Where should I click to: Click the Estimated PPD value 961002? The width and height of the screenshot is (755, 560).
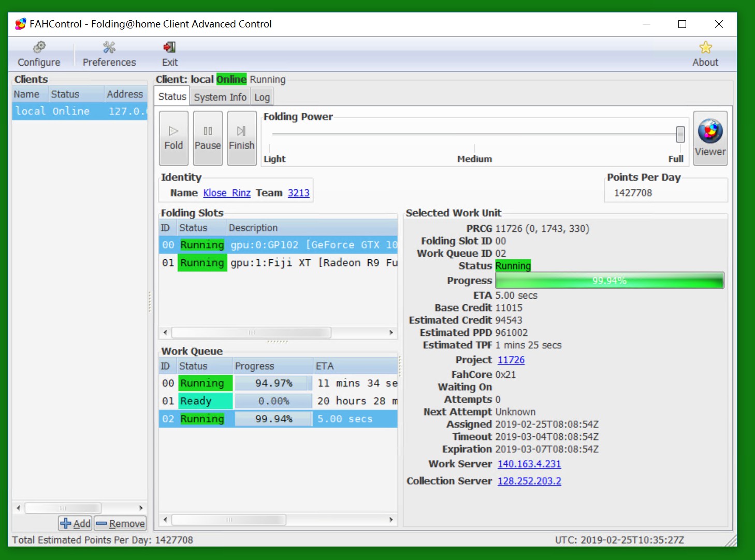tap(512, 333)
